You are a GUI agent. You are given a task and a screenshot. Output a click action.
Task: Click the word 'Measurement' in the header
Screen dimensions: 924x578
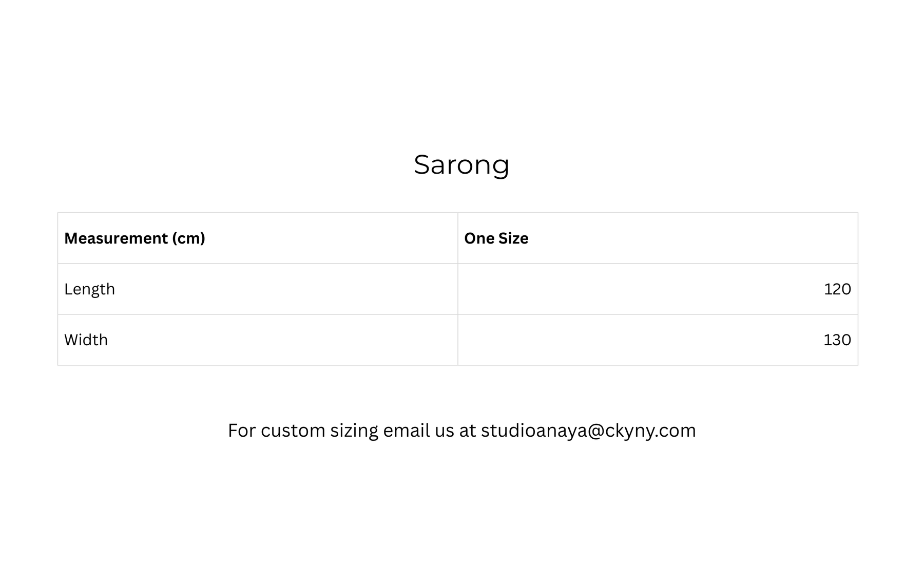click(116, 238)
